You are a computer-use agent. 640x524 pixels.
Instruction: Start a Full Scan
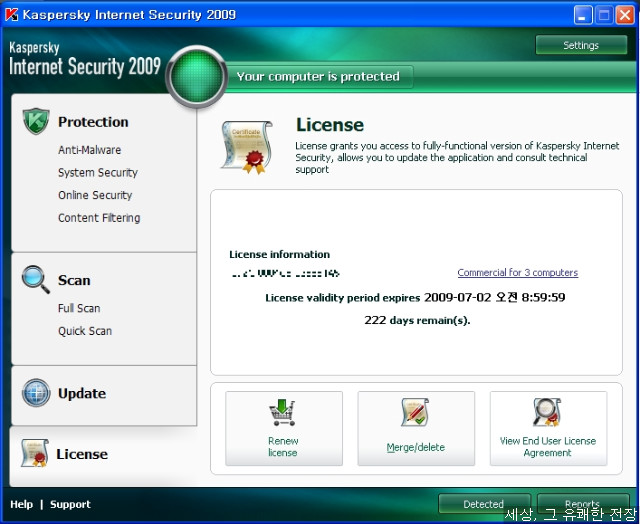tap(79, 308)
